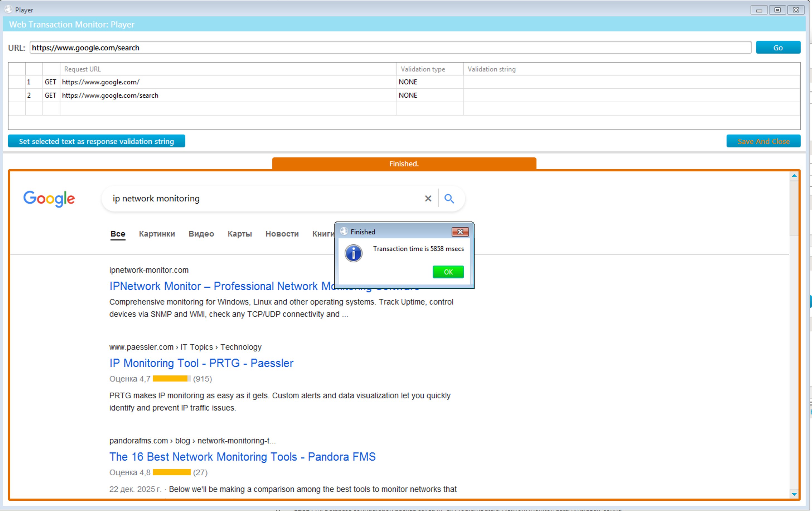Minimize the Player window

[x=759, y=10]
